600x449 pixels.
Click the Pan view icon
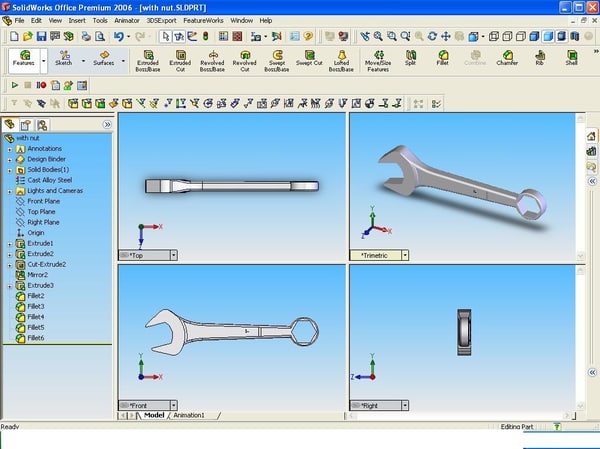tap(446, 36)
